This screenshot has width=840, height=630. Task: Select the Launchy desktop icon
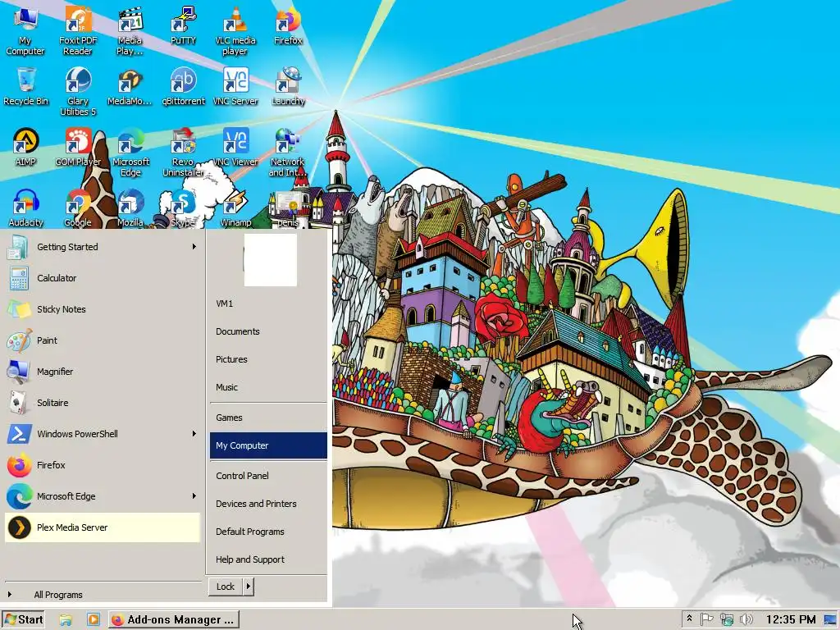pyautogui.click(x=288, y=86)
